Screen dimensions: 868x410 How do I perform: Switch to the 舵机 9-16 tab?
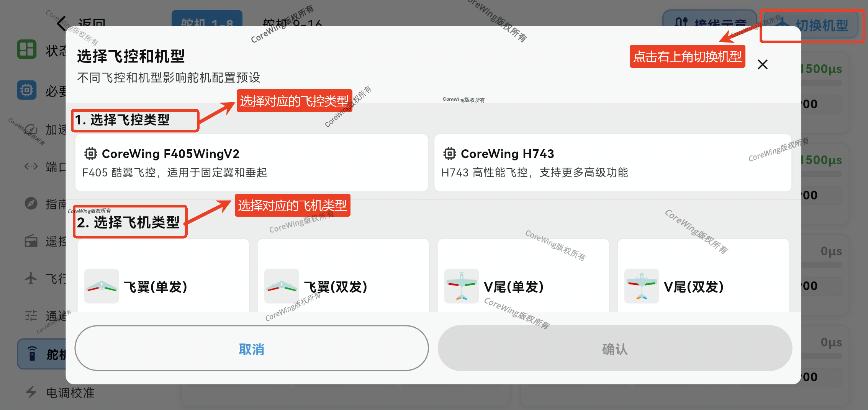[292, 22]
